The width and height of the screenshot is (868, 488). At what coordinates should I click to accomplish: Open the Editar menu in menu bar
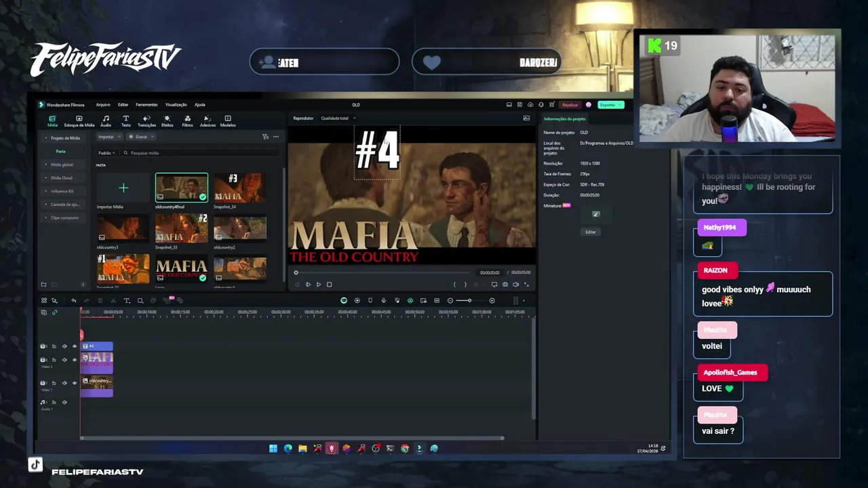pyautogui.click(x=123, y=104)
